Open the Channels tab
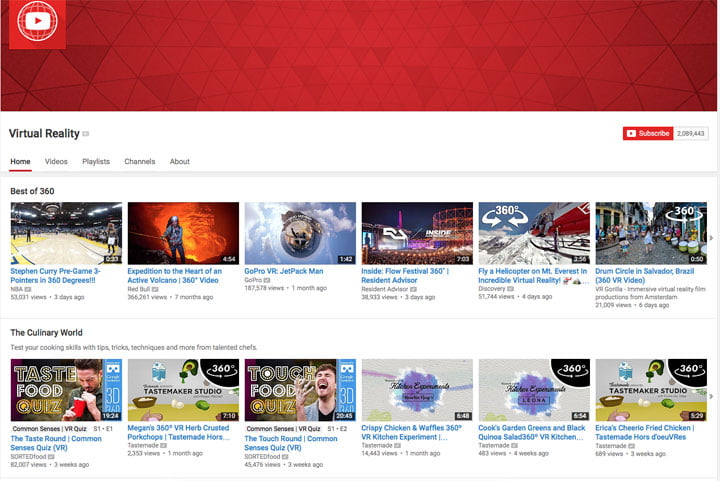720x481 pixels. (x=140, y=162)
